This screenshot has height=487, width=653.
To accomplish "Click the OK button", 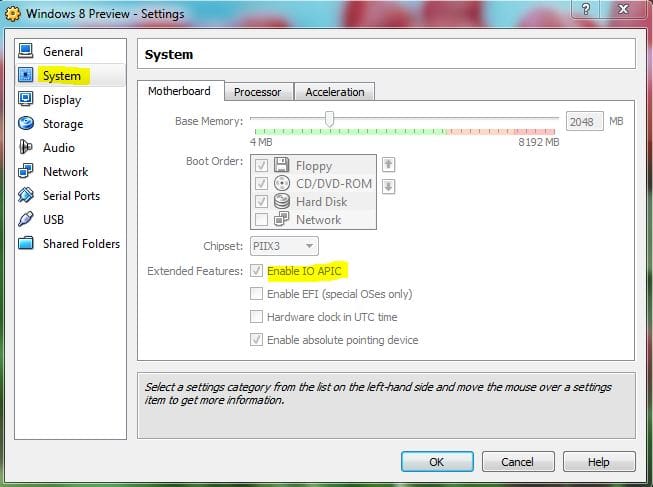I will pos(437,462).
